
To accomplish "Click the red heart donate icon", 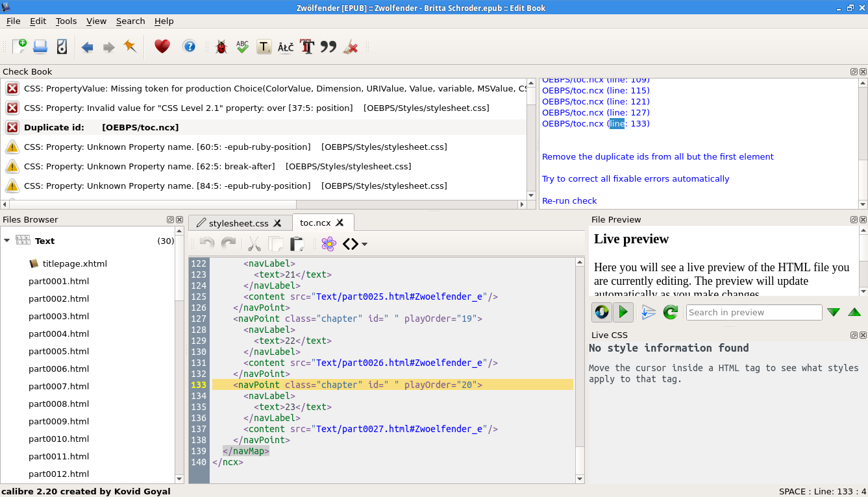I will [162, 47].
